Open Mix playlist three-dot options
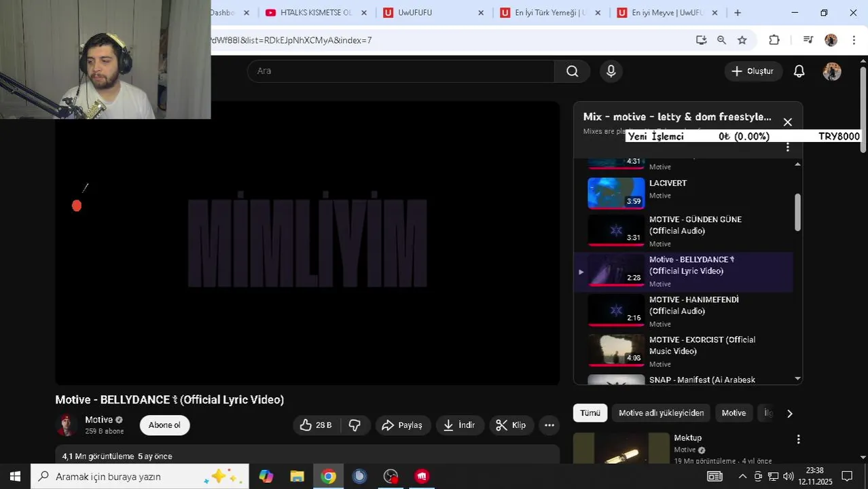The image size is (868, 489). point(788,147)
